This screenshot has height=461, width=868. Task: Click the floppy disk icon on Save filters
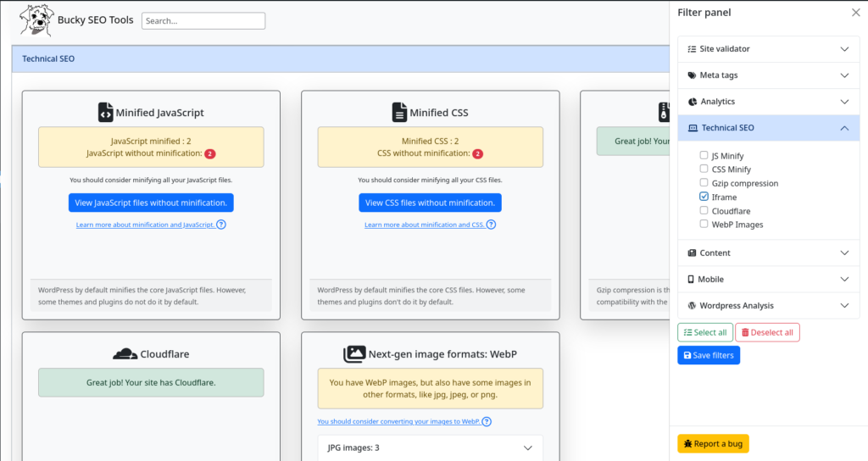(687, 355)
